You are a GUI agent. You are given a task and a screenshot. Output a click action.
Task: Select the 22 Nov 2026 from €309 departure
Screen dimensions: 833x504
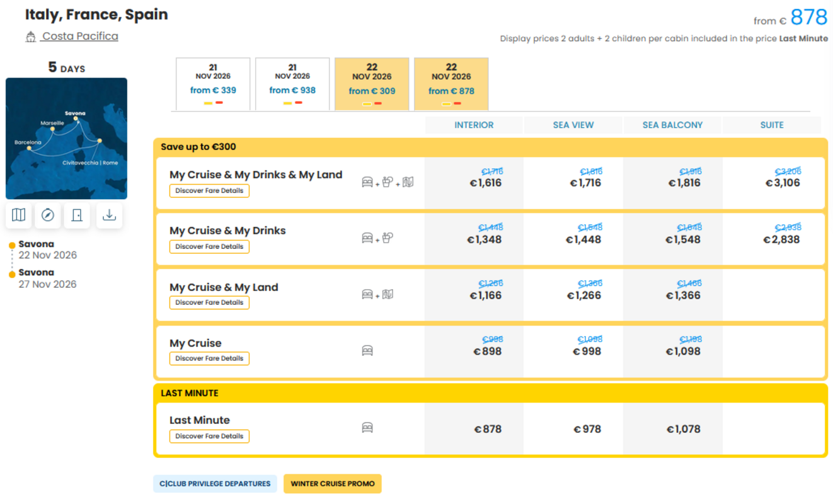(372, 84)
